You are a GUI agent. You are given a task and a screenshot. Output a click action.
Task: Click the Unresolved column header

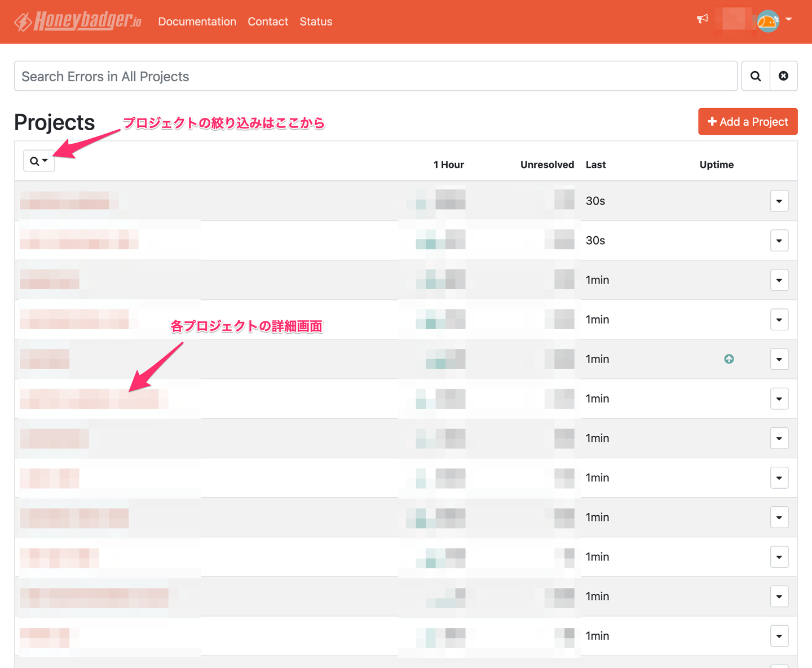point(546,165)
